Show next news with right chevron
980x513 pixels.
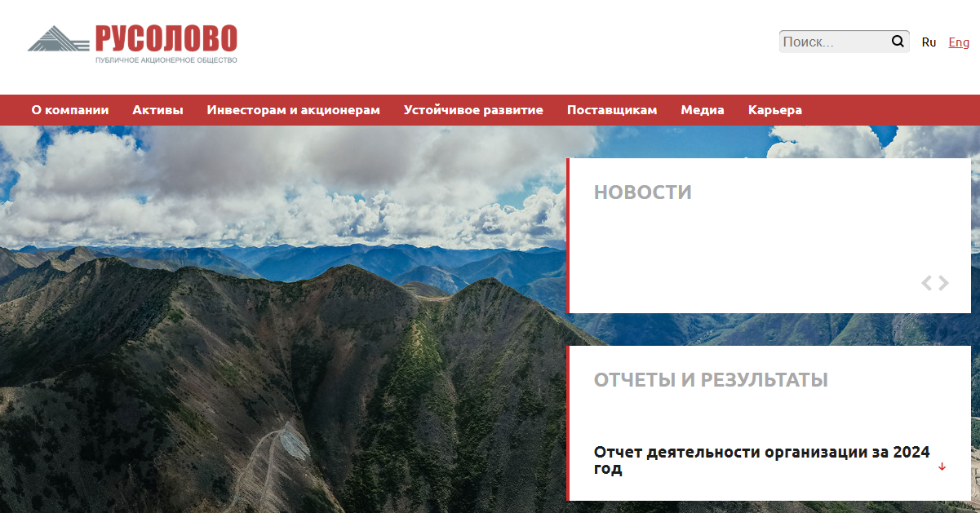[x=944, y=283]
